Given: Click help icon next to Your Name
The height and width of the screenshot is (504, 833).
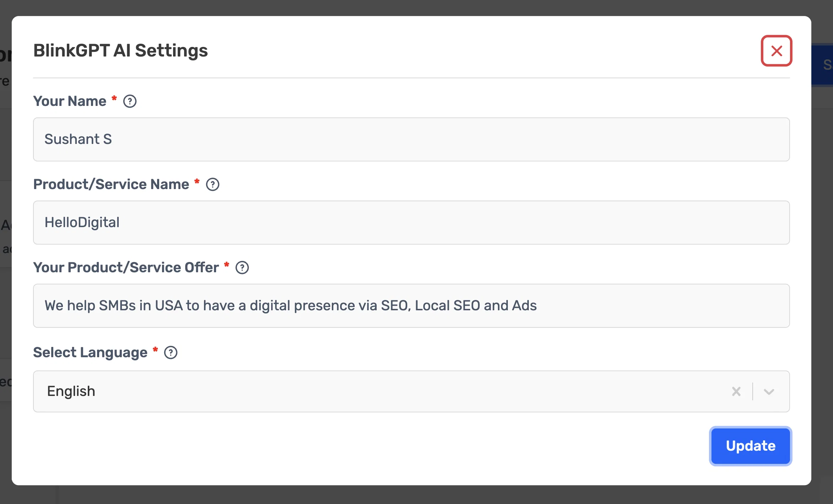Looking at the screenshot, I should coord(130,101).
